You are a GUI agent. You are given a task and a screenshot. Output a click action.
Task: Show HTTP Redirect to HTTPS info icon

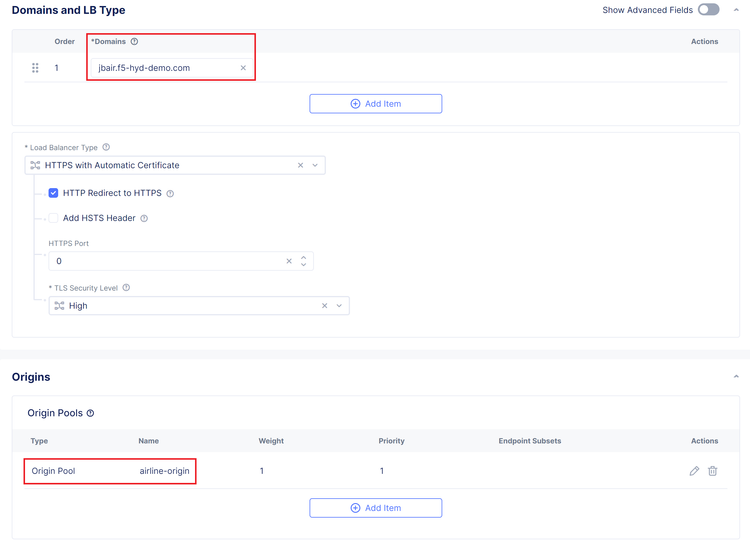pyautogui.click(x=170, y=194)
